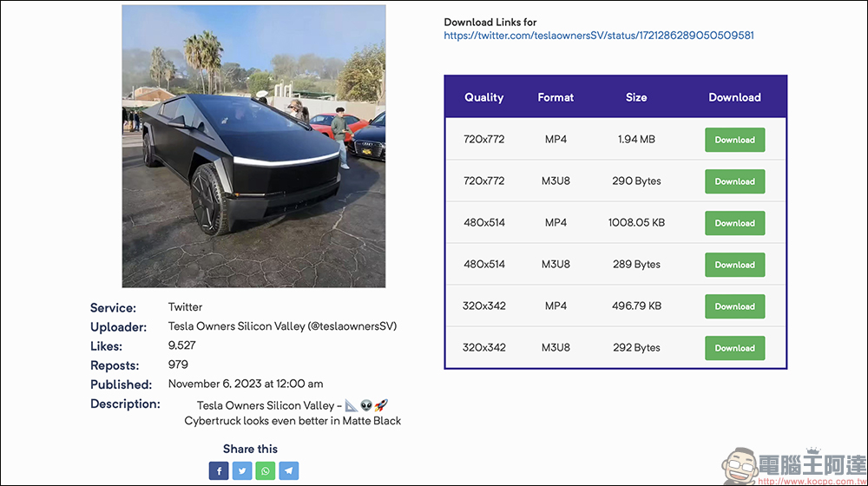The height and width of the screenshot is (486, 868).
Task: Share through the WhatsApp icon
Action: coord(265,470)
